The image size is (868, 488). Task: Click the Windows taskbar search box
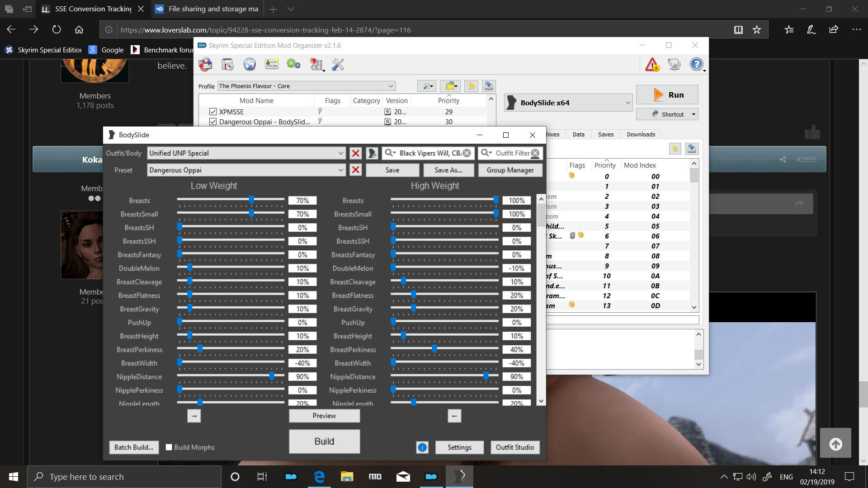[x=124, y=477]
